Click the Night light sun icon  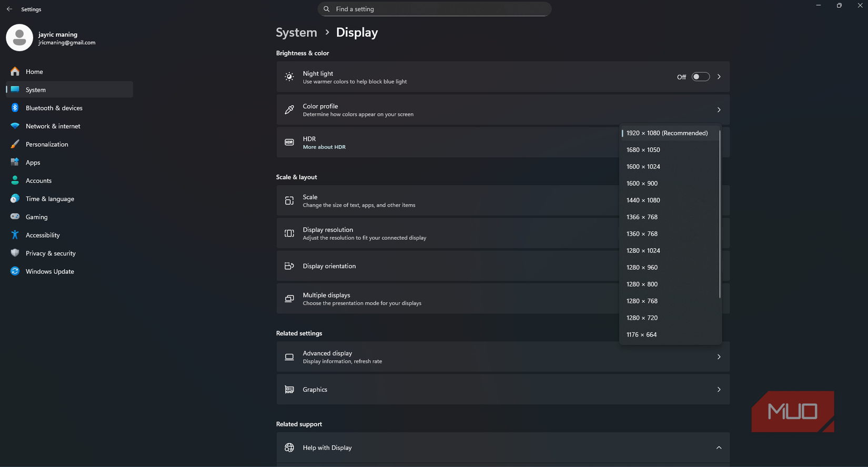click(289, 77)
